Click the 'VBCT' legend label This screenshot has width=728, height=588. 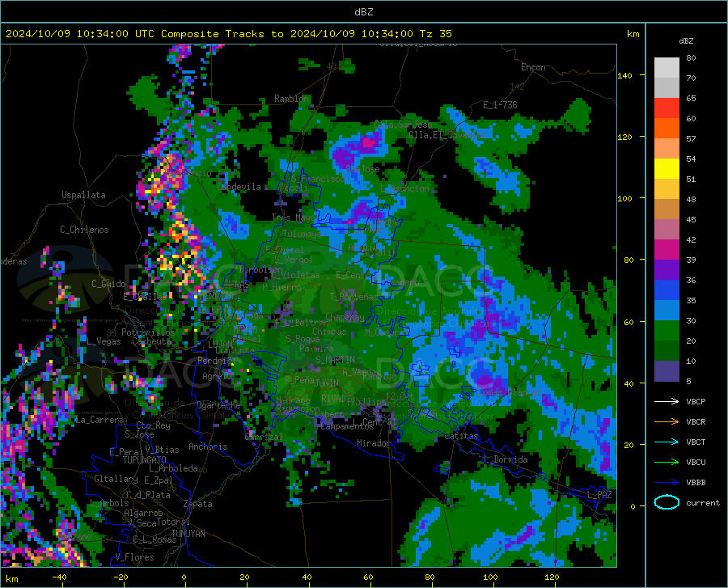click(696, 442)
